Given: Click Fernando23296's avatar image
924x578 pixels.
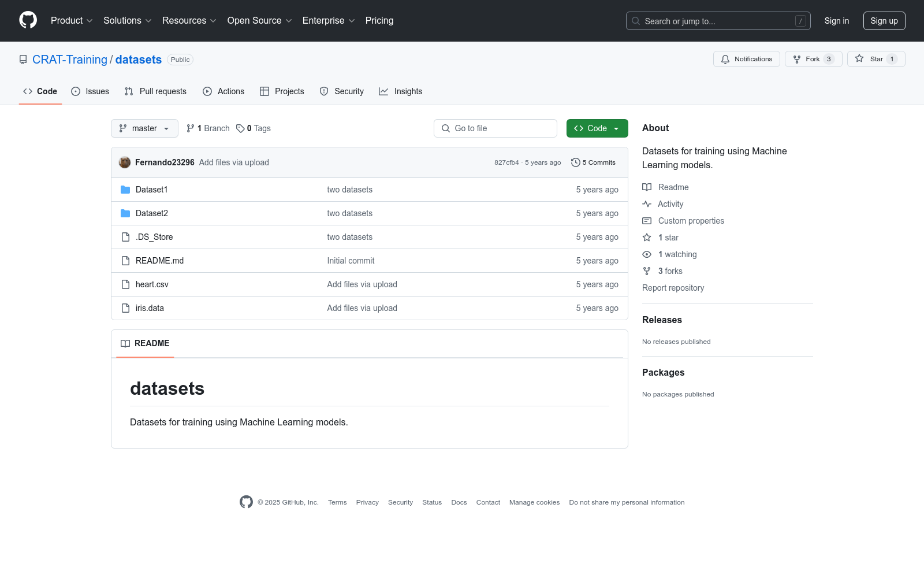Looking at the screenshot, I should (x=125, y=162).
